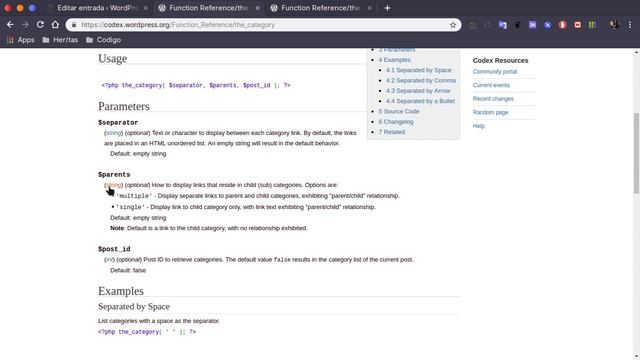Open the Random page link

pyautogui.click(x=490, y=112)
